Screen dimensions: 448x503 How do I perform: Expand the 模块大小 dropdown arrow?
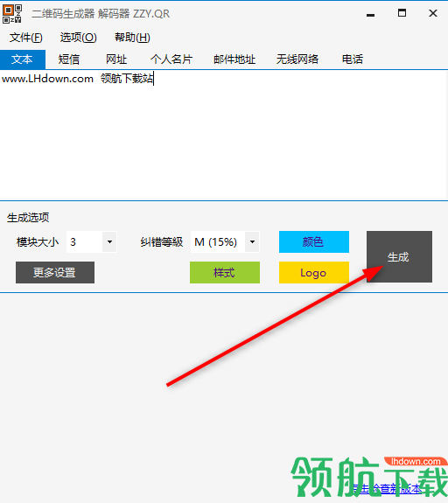[x=109, y=241]
